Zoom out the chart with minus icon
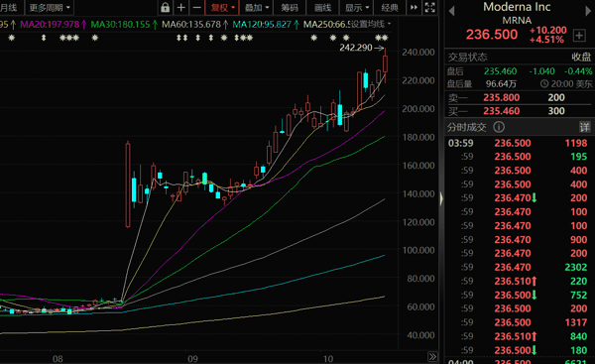595x364 pixels. [x=196, y=7]
